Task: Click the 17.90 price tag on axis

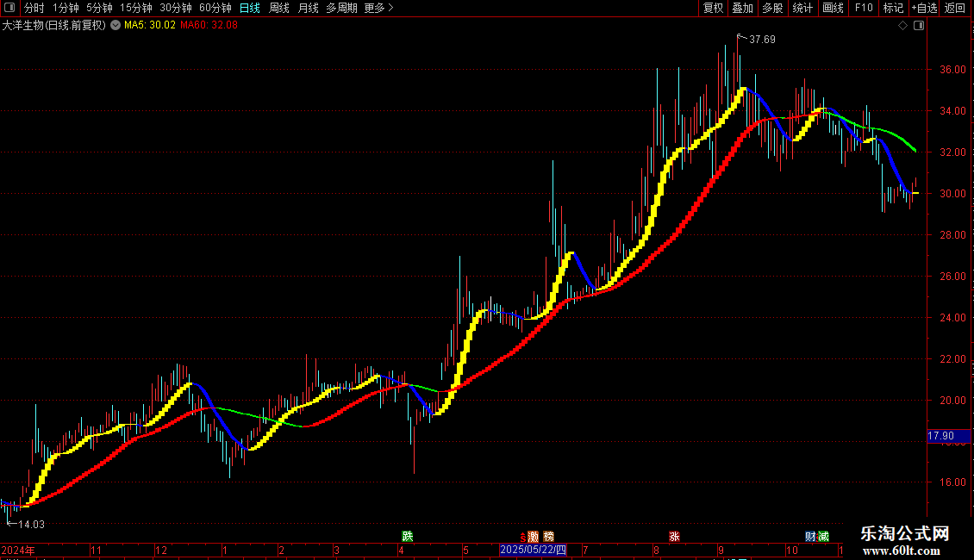Action: (x=948, y=437)
